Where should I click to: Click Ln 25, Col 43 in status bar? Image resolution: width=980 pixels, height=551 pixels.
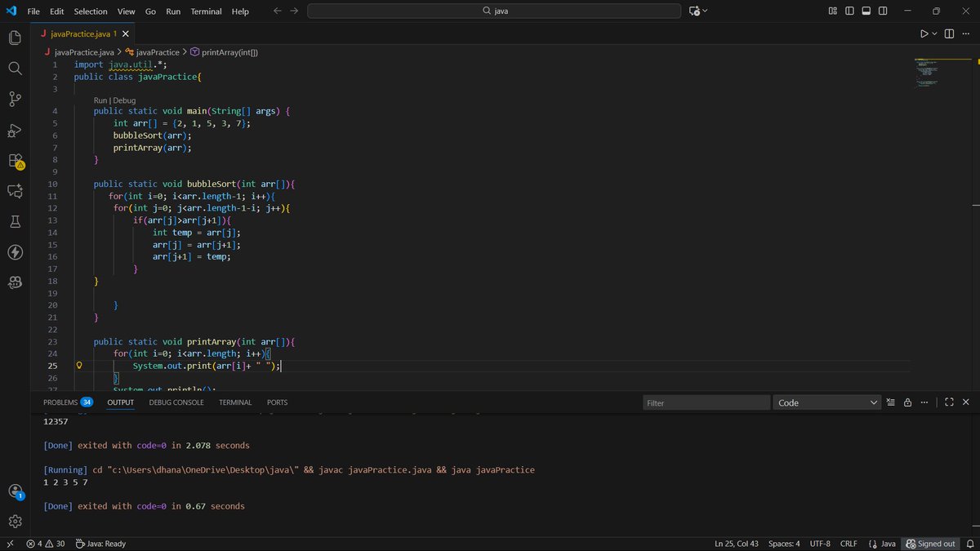click(x=737, y=544)
